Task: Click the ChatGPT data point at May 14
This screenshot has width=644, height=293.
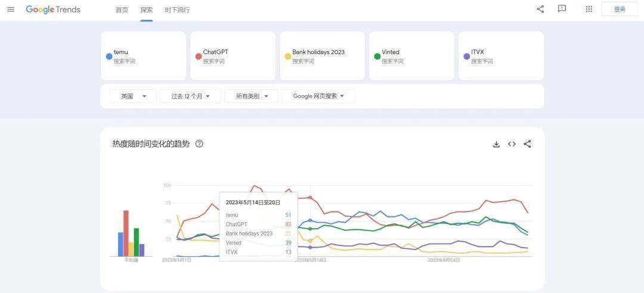Action: tap(310, 197)
